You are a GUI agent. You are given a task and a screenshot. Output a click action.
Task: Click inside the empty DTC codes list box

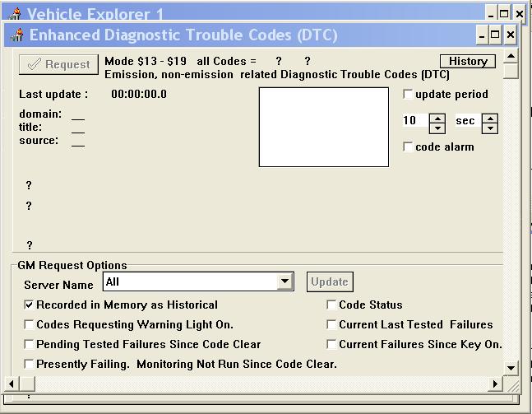[x=323, y=127]
